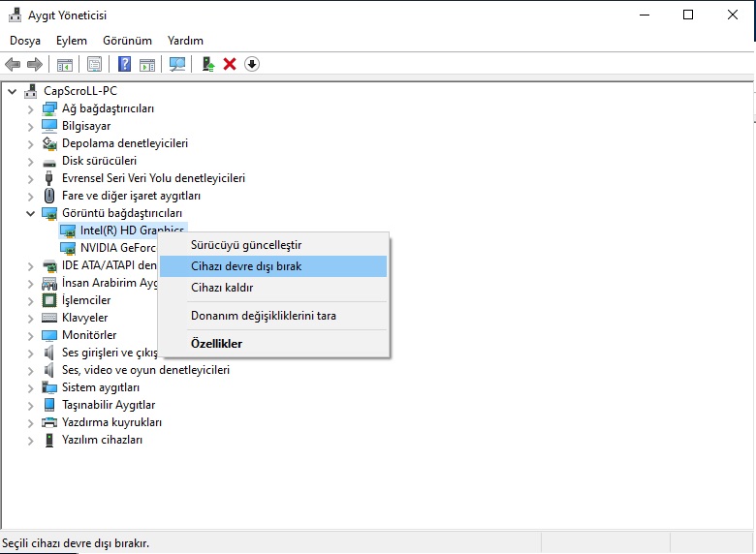Click the Fare mouse device icon

pos(49,196)
